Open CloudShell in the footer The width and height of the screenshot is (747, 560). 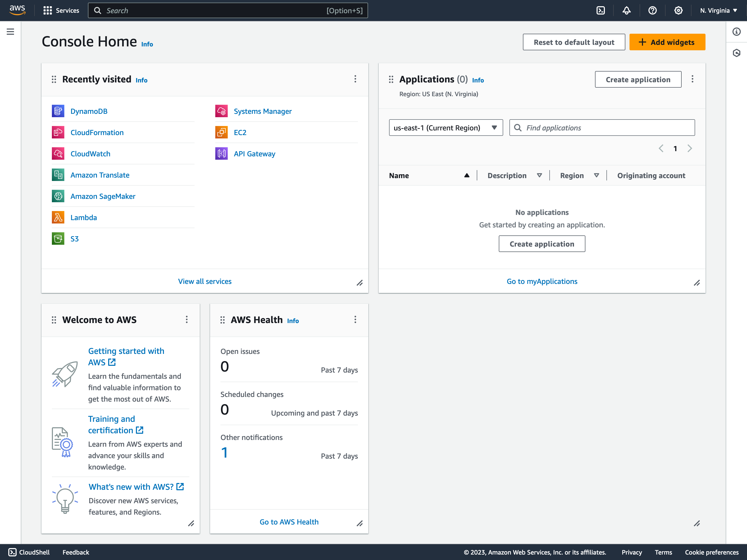point(29,552)
